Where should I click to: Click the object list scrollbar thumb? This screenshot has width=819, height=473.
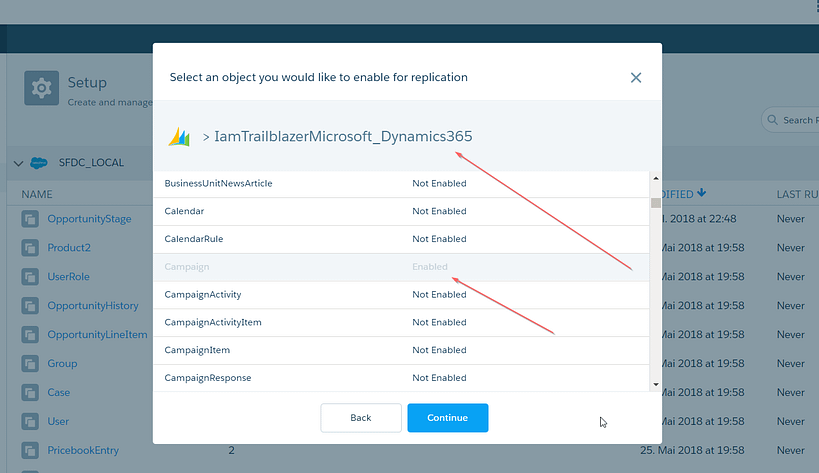(x=656, y=203)
